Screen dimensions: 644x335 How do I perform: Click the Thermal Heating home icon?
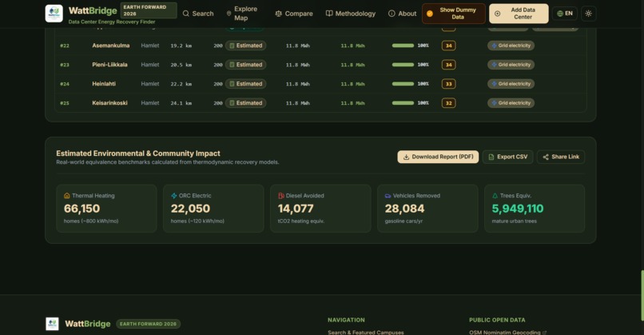(67, 196)
